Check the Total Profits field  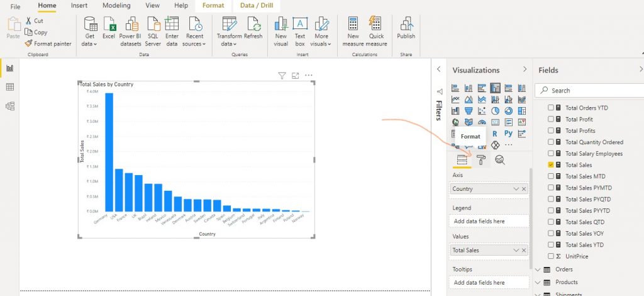click(551, 131)
